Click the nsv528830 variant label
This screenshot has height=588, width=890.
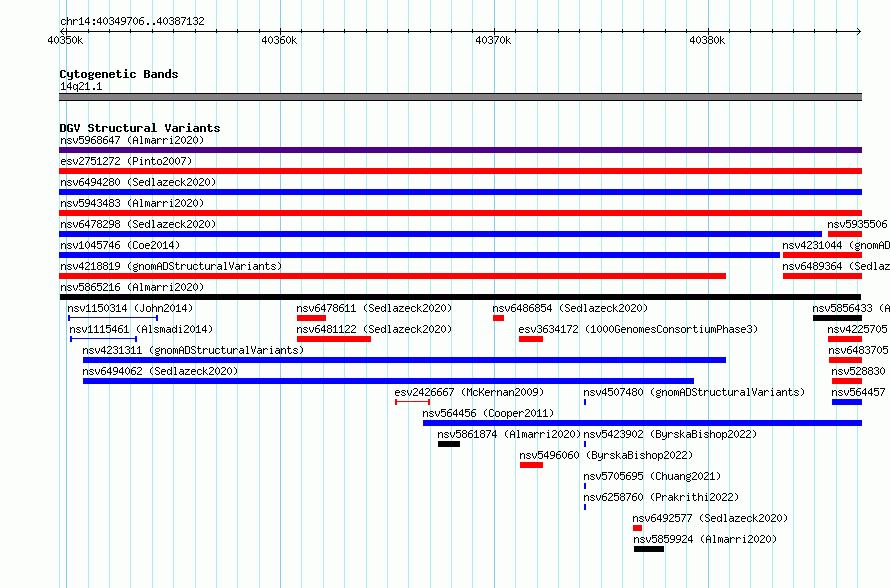point(858,371)
